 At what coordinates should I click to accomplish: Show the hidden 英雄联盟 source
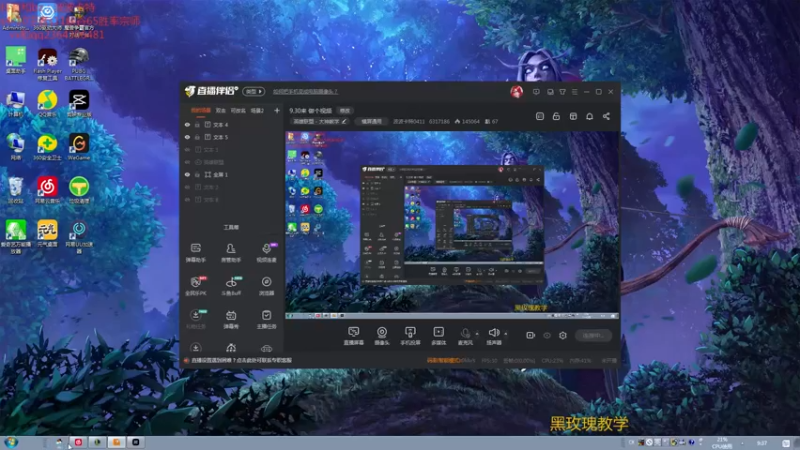(187, 162)
